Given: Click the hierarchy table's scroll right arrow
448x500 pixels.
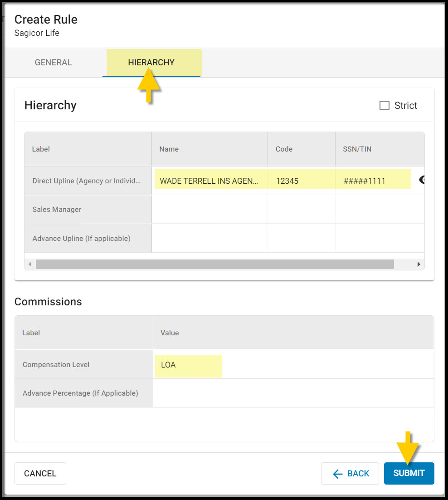Looking at the screenshot, I should 419,264.
